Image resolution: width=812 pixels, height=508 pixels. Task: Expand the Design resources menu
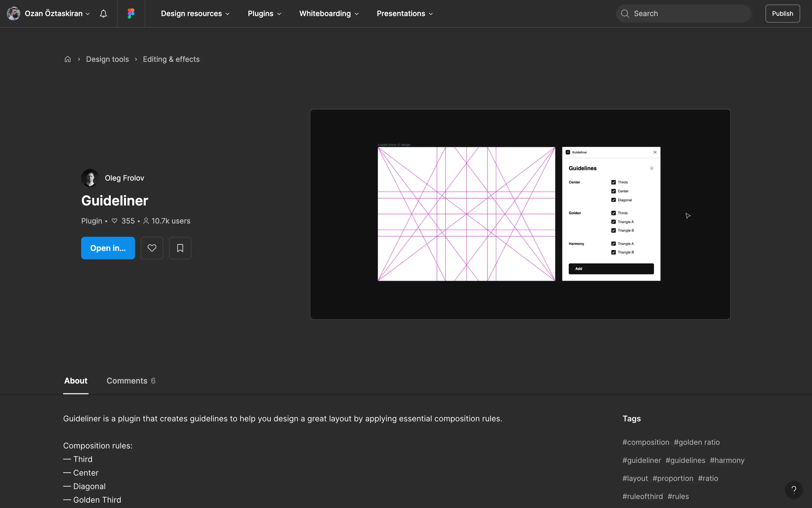[x=195, y=14]
